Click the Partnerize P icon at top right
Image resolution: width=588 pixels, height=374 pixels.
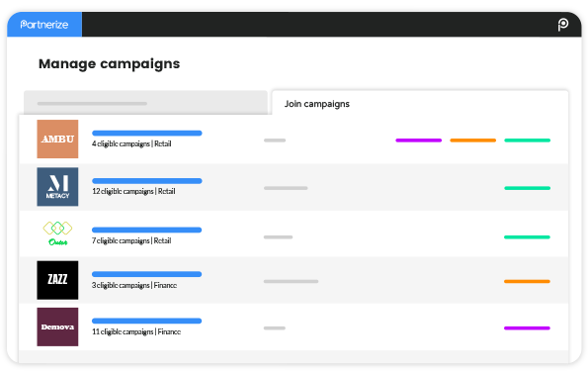click(x=563, y=25)
